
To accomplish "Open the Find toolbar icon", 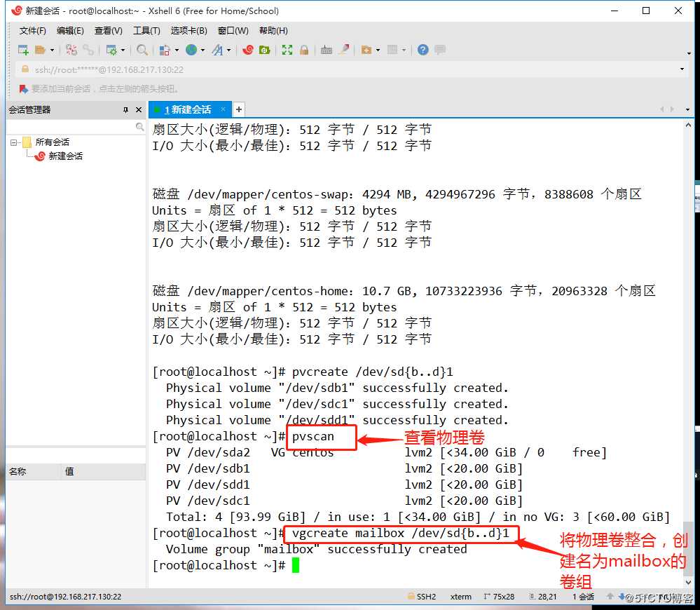I will [142, 50].
